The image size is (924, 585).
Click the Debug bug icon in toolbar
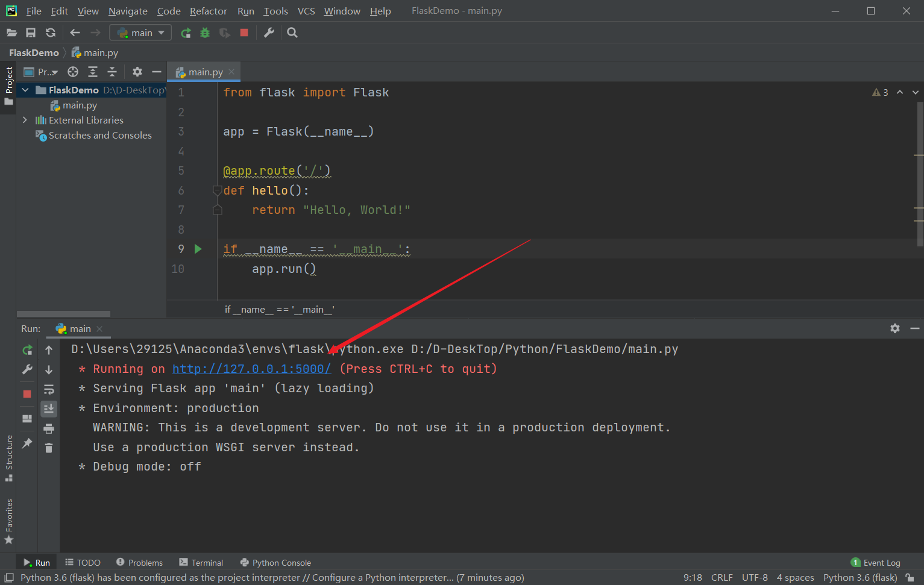click(205, 33)
